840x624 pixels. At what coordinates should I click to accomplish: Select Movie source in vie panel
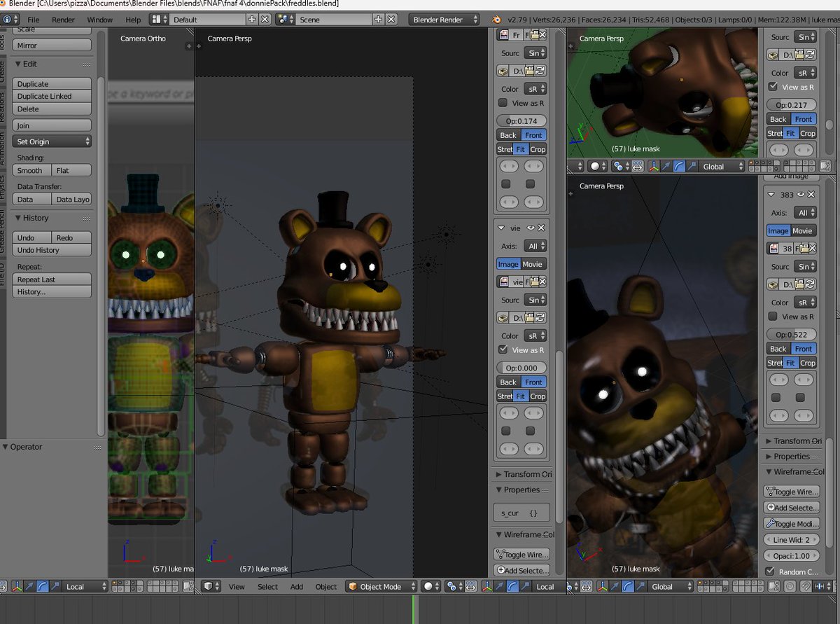pos(534,264)
